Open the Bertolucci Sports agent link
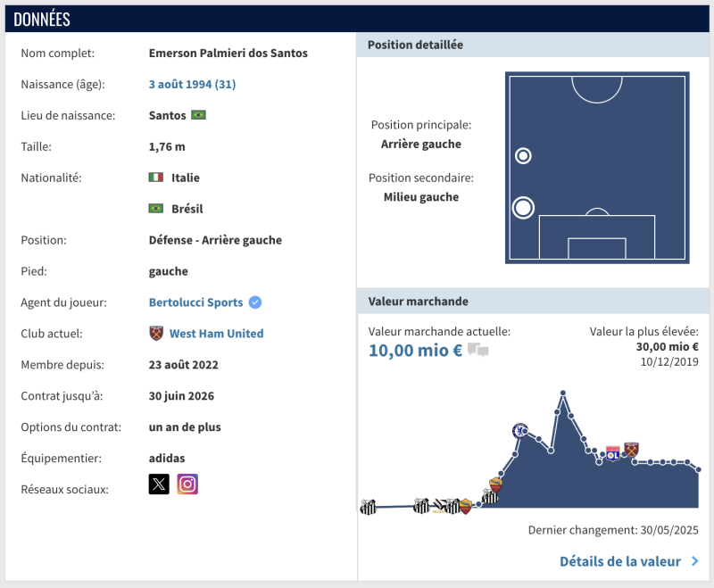The height and width of the screenshot is (588, 714). pos(195,302)
